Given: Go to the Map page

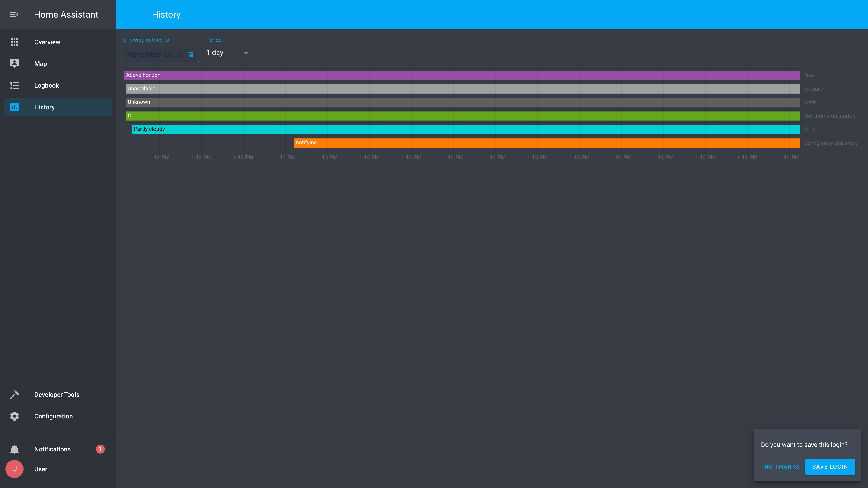Looking at the screenshot, I should (x=40, y=64).
